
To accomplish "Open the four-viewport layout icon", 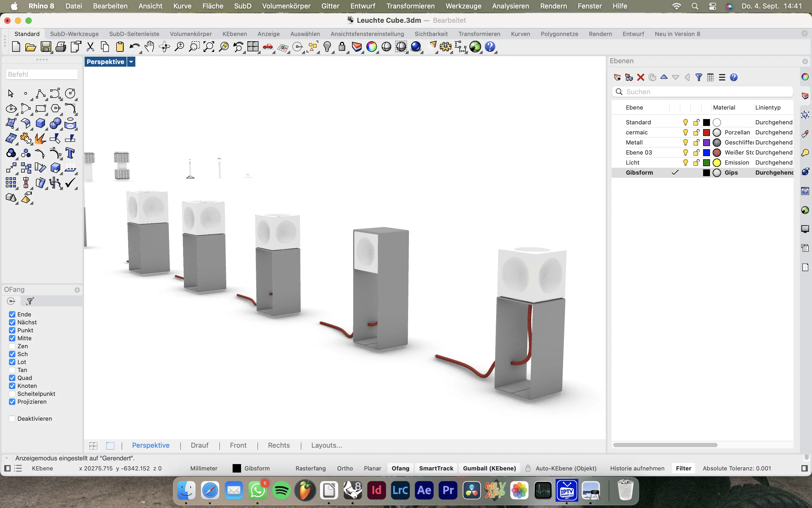I will 253,47.
